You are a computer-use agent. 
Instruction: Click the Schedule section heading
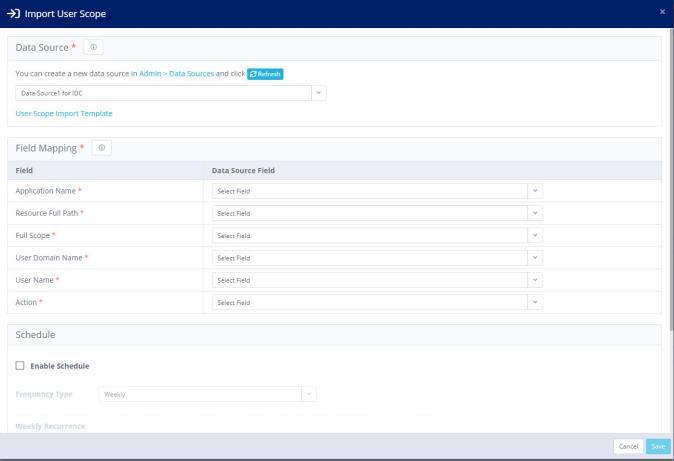(35, 335)
